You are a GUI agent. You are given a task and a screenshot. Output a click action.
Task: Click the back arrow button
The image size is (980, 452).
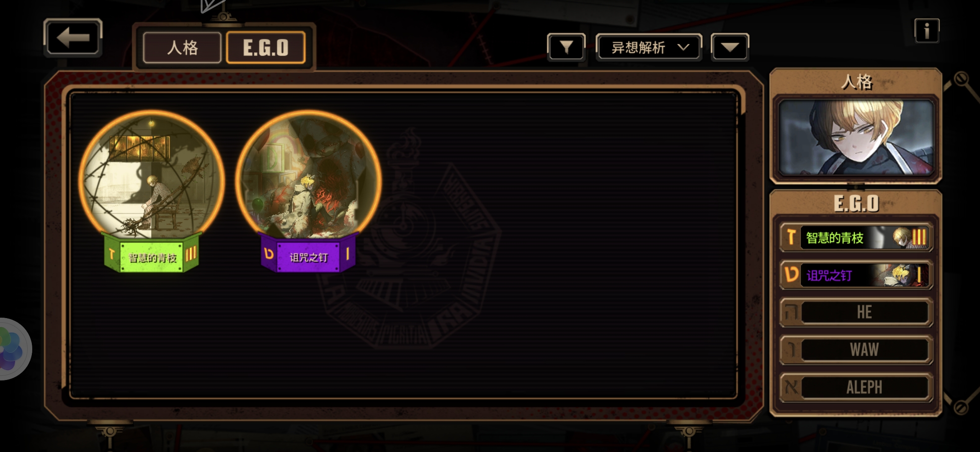coord(73,38)
